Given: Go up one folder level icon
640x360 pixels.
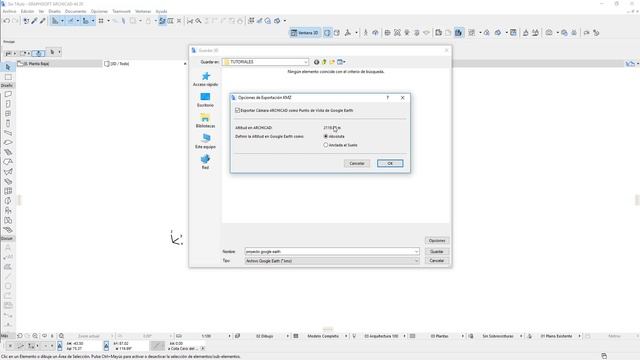Looking at the screenshot, I should 324,62.
